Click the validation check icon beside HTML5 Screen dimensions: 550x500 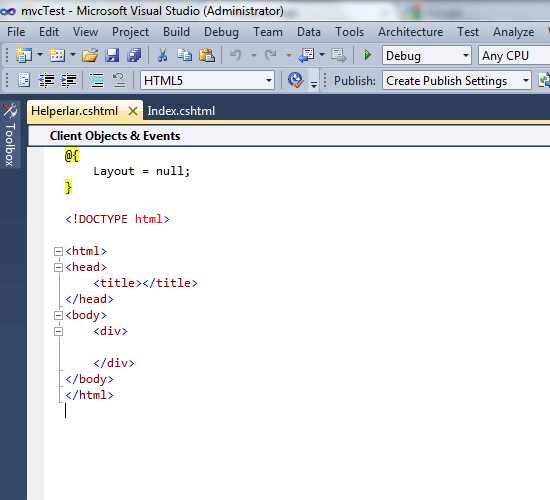pyautogui.click(x=296, y=80)
